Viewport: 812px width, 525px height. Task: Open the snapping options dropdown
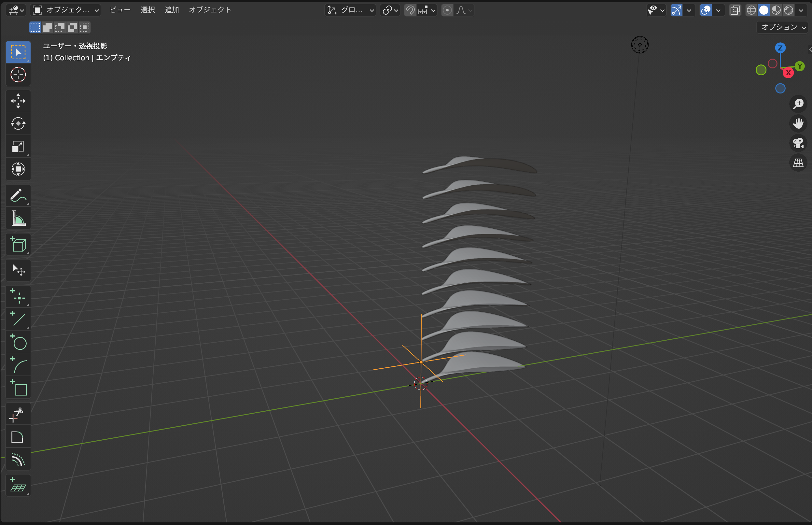pos(427,10)
